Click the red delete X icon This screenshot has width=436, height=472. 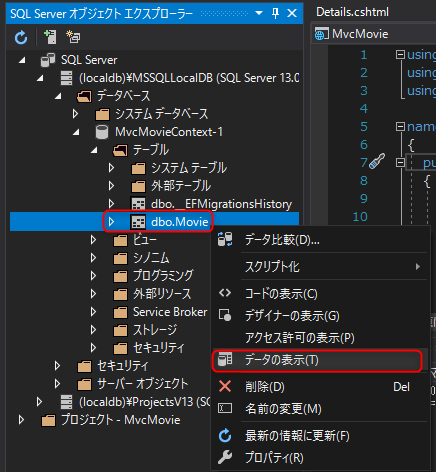(x=225, y=387)
